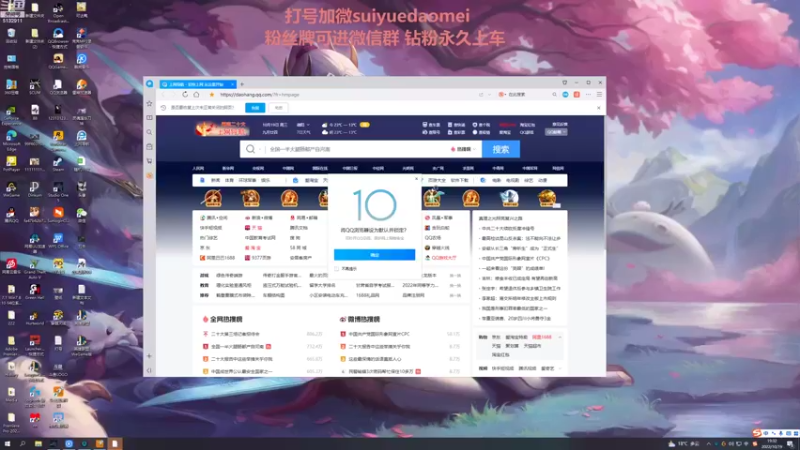Open the taskbar notification center icon
Image resolution: width=800 pixels, height=450 pixels.
790,444
